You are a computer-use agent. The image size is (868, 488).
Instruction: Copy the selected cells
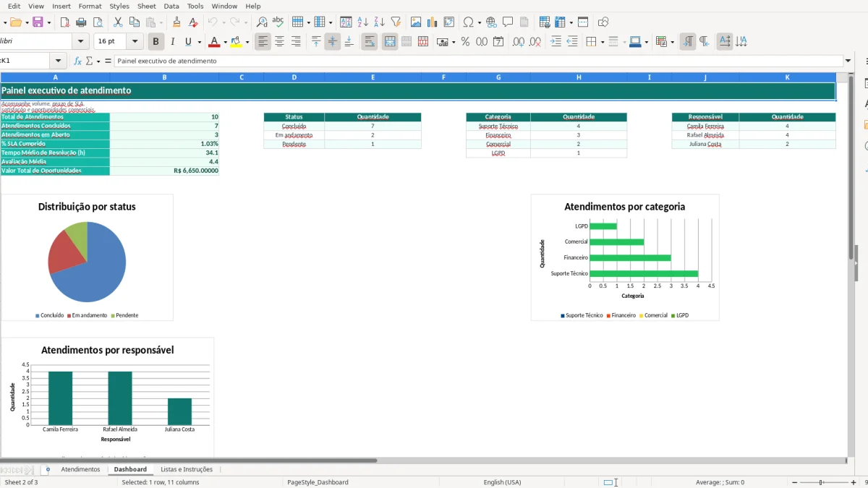134,22
